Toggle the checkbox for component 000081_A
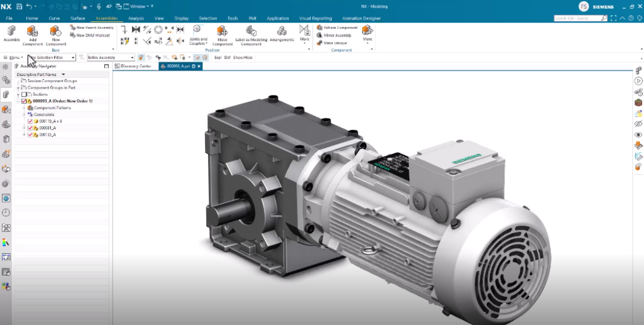Viewport: 644px width, 325px height. click(30, 128)
